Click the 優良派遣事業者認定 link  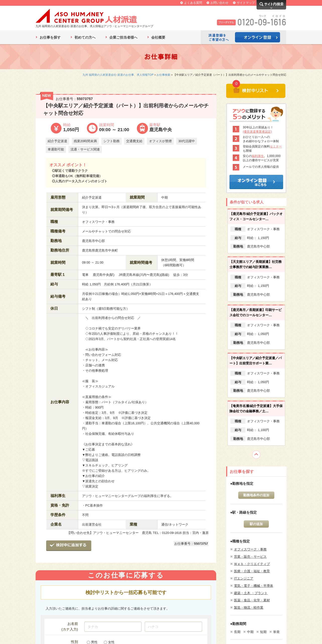pyautogui.click(x=257, y=132)
